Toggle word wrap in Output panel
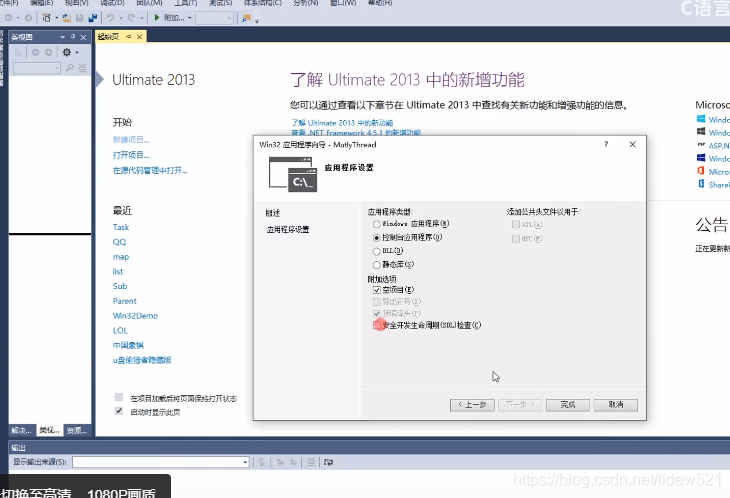 328,462
